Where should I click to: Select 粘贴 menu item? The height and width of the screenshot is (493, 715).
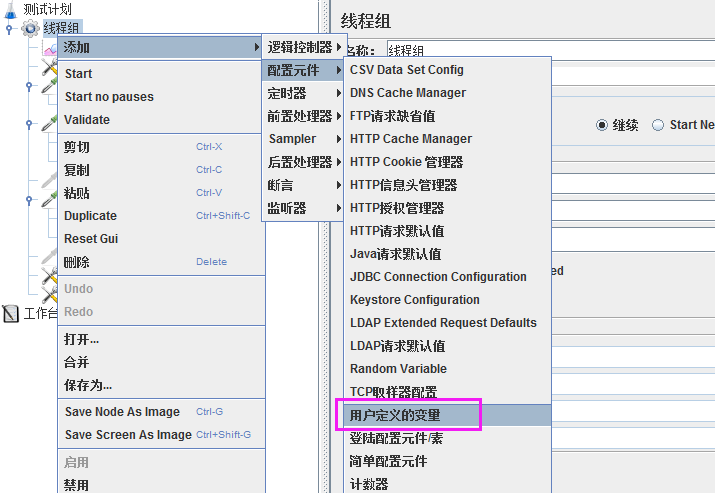pyautogui.click(x=161, y=193)
